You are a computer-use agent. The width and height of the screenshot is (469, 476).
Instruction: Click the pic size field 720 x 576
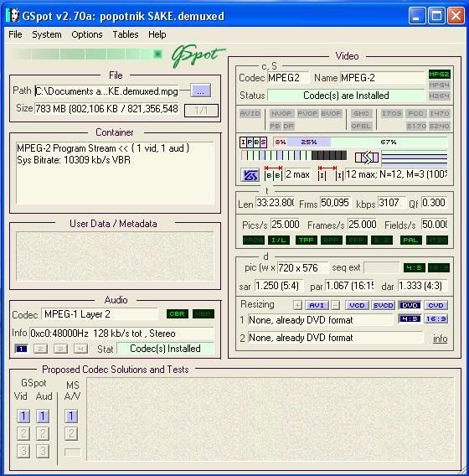click(302, 268)
